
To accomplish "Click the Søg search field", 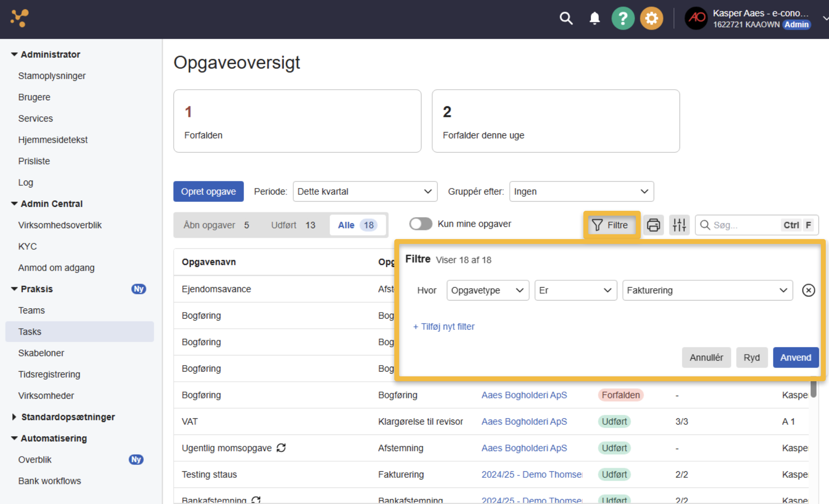I will (x=757, y=225).
